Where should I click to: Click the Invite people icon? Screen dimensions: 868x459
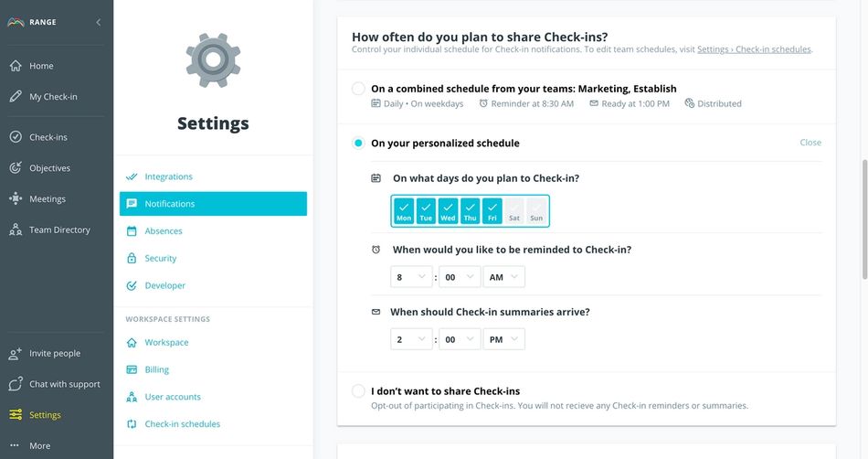click(16, 354)
